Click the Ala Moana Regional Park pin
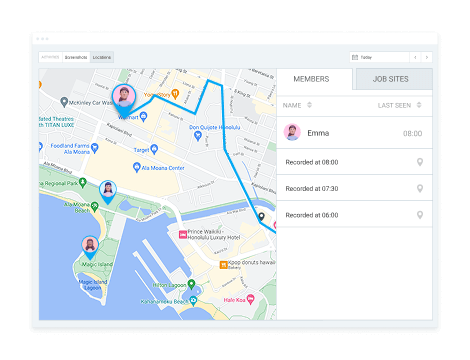This screenshot has width=470, height=360. point(83,182)
